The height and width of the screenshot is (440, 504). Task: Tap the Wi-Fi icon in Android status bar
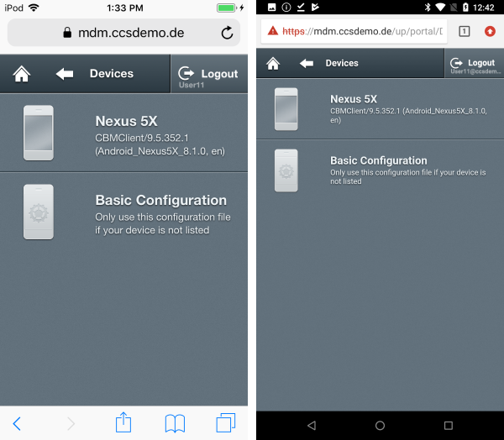click(440, 8)
